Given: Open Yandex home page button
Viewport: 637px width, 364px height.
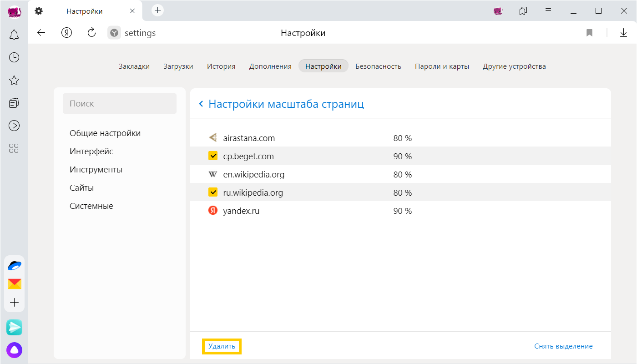Looking at the screenshot, I should coord(67,33).
